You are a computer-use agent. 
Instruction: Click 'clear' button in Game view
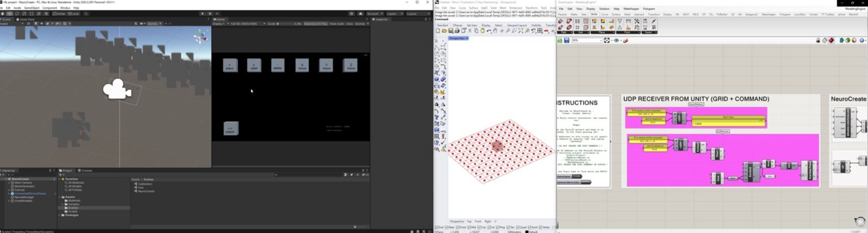tap(254, 65)
